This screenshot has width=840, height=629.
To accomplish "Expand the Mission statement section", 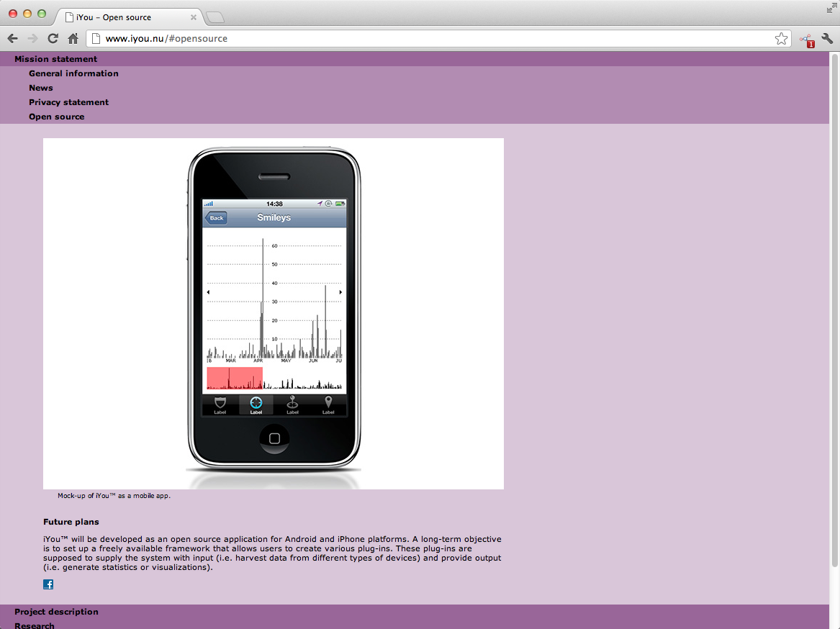I will (x=55, y=59).
